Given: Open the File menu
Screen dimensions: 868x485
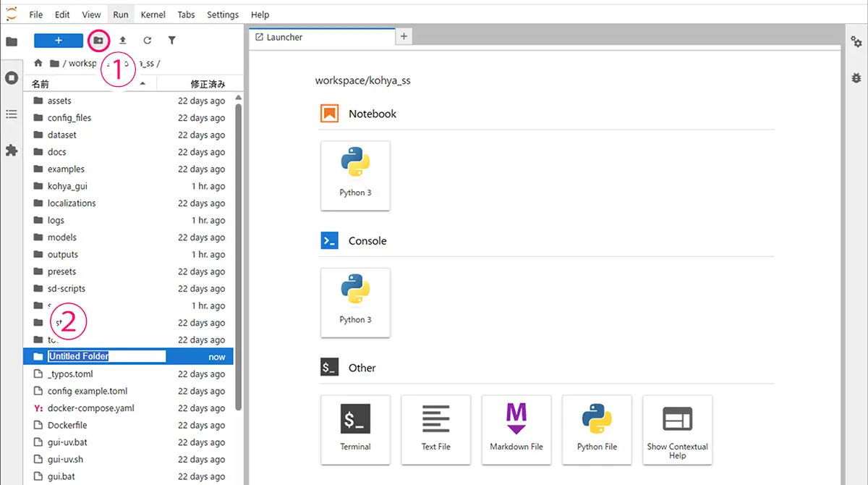Looking at the screenshot, I should (x=36, y=14).
